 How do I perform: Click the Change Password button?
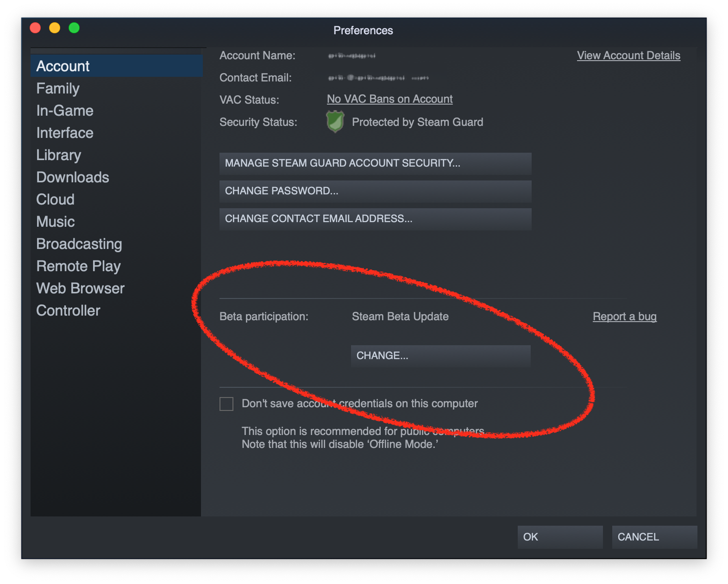pyautogui.click(x=375, y=191)
